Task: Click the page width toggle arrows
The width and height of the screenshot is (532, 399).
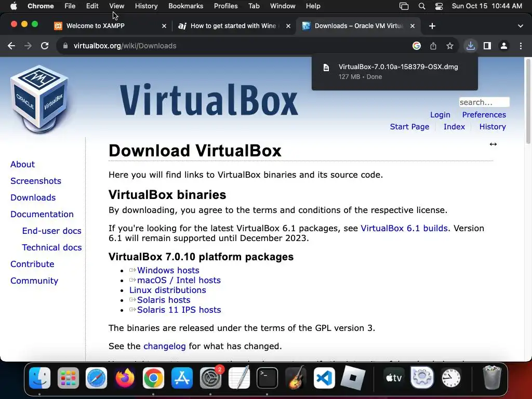Action: [x=493, y=144]
